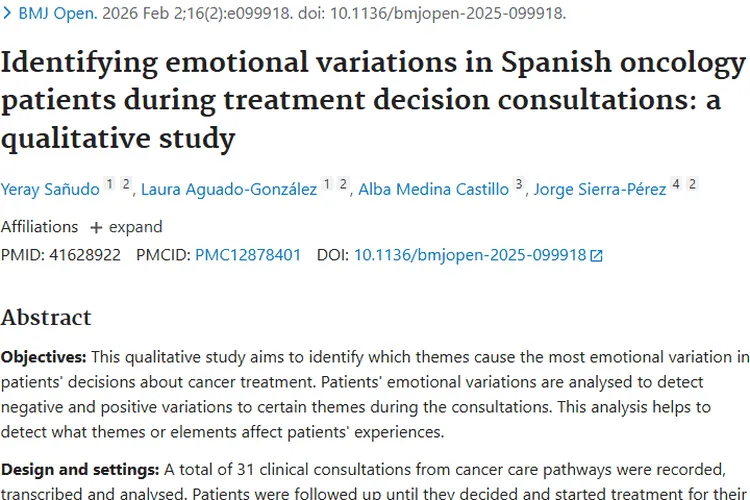The height and width of the screenshot is (500, 750).
Task: Open author Jorge Sierra-Pérez's link
Action: [x=599, y=189]
